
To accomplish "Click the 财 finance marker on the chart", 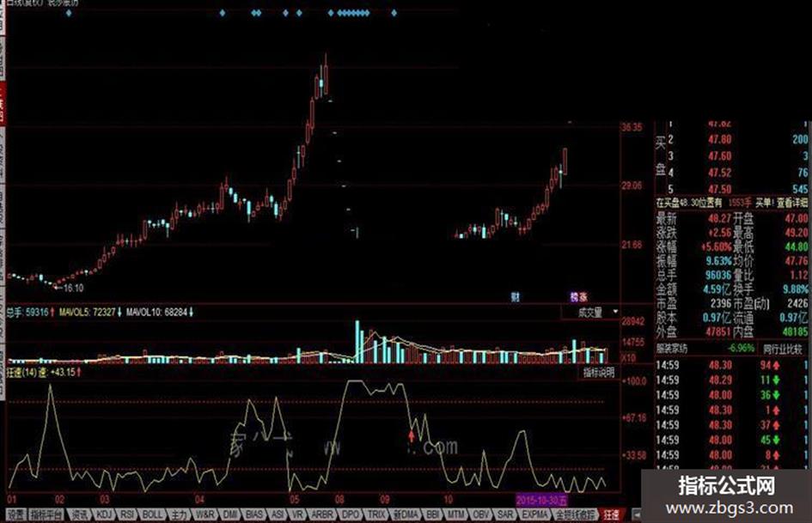I will (515, 297).
